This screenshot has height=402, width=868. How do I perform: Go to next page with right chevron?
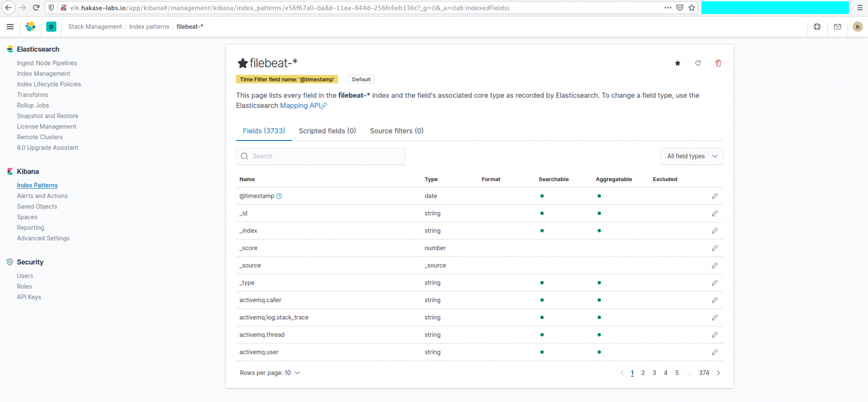pyautogui.click(x=718, y=373)
